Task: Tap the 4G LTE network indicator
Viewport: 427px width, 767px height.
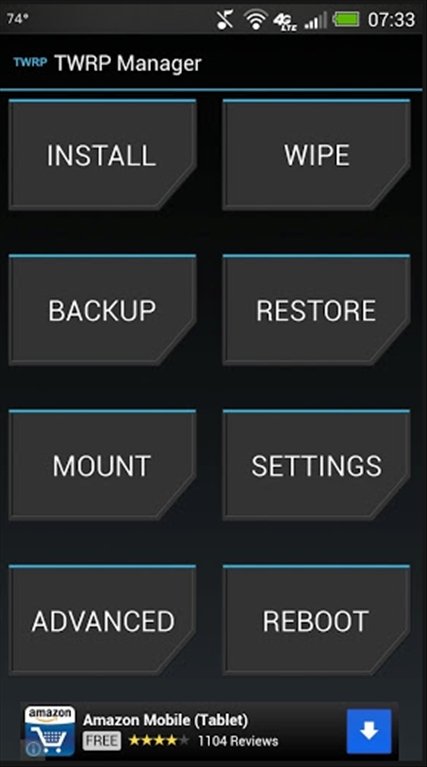Action: pyautogui.click(x=285, y=21)
